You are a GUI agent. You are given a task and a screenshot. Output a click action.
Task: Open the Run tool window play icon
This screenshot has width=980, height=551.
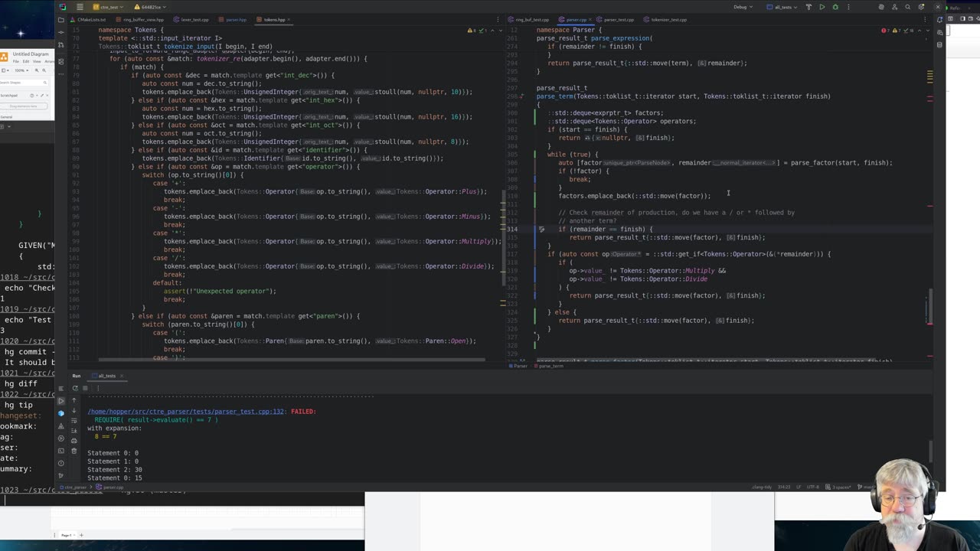click(x=61, y=400)
